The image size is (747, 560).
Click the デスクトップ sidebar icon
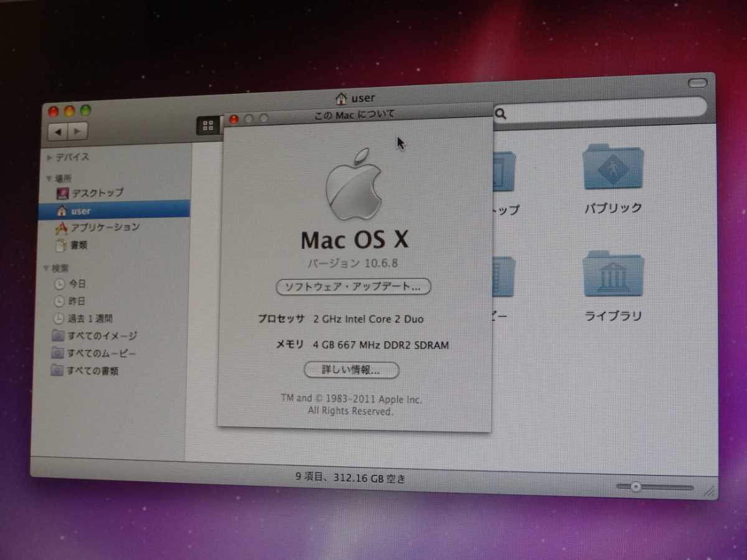(62, 193)
